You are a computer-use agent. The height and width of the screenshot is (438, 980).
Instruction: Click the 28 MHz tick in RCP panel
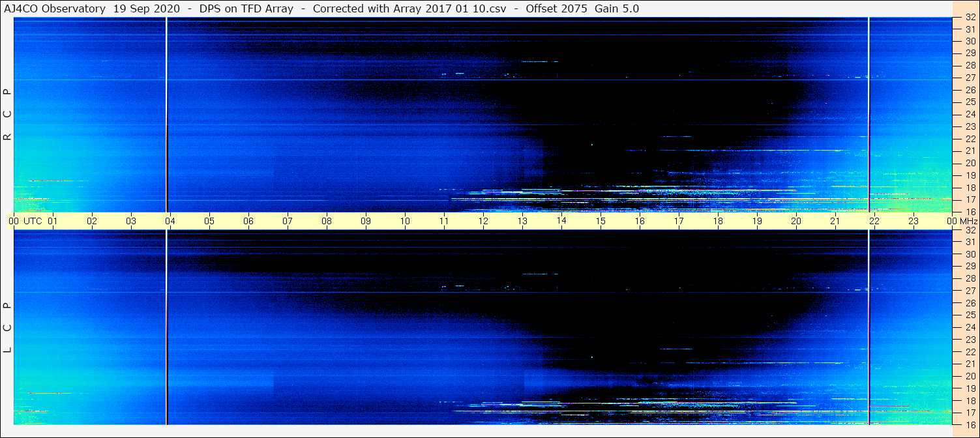[970, 65]
